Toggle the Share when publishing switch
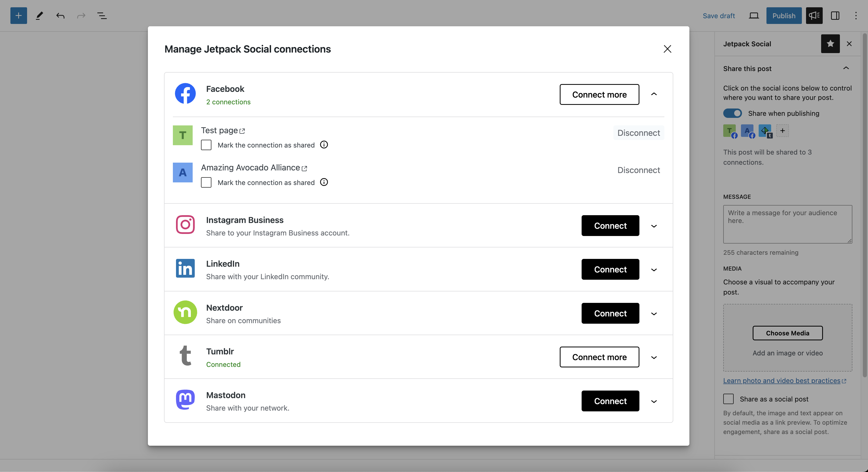This screenshot has width=868, height=472. point(733,113)
